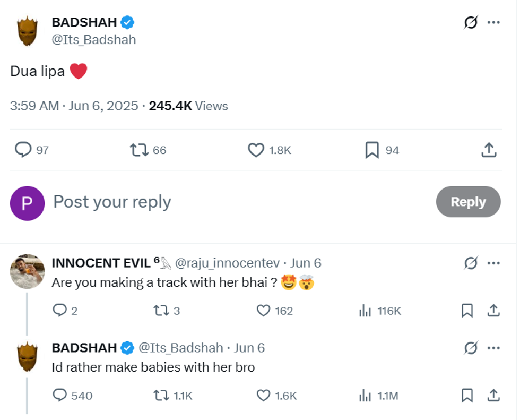Click the 'Post your reply' input field
Viewport: 520px width, 420px height.
[x=111, y=202]
